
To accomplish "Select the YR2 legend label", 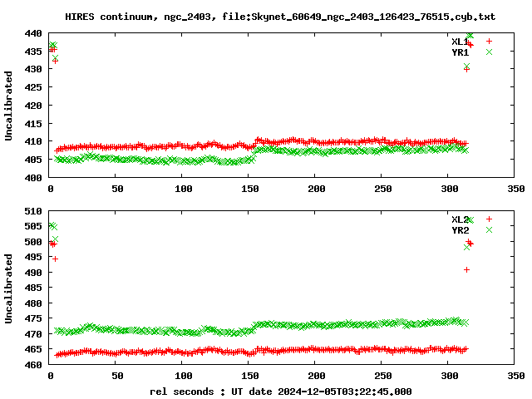I will click(x=460, y=230).
